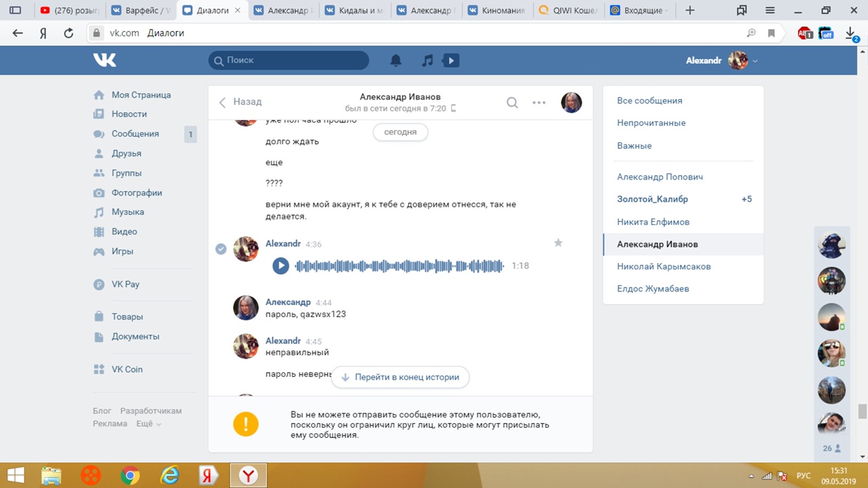Select Непрочитанные messages filter

[651, 123]
